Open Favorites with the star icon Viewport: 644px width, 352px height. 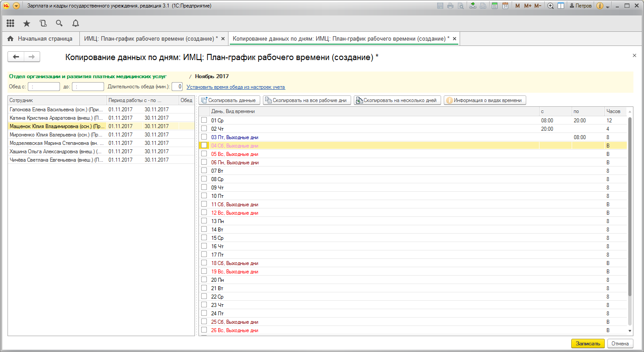(x=26, y=23)
